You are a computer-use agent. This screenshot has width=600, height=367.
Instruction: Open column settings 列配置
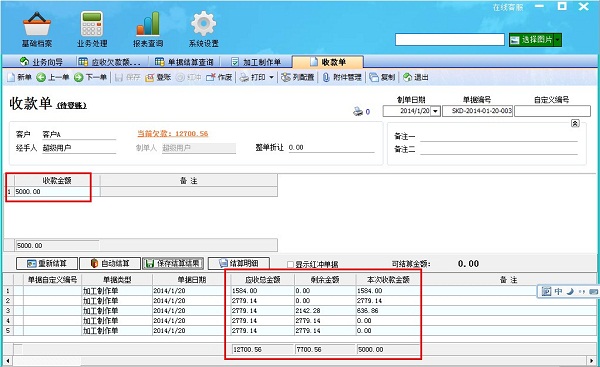click(298, 77)
